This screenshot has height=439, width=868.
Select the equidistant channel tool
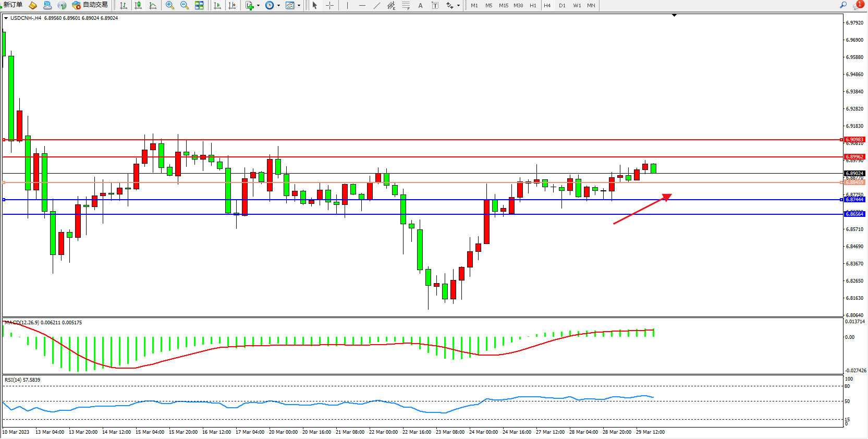[x=391, y=5]
